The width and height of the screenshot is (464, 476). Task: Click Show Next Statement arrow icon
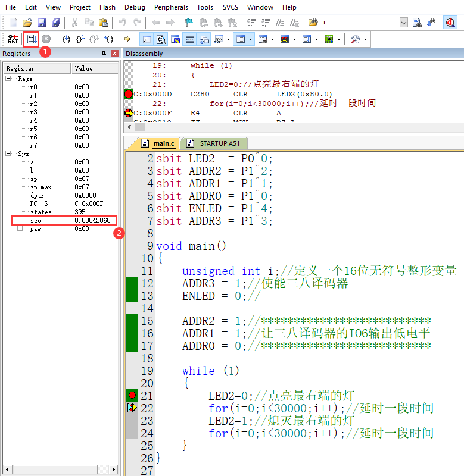[127, 39]
